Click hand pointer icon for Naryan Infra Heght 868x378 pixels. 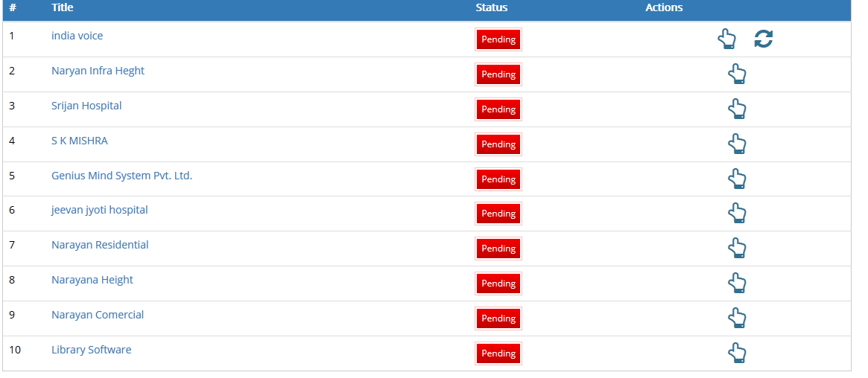(x=737, y=74)
